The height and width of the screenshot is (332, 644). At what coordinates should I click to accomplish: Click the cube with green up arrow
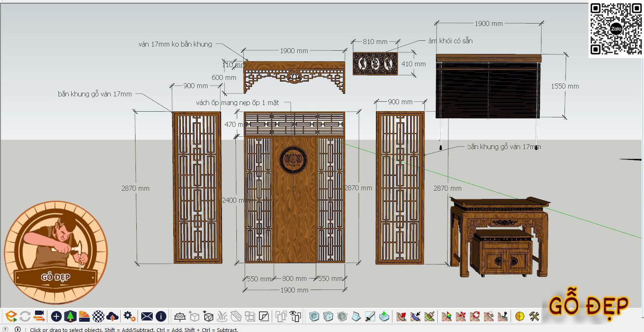pyautogui.click(x=384, y=316)
